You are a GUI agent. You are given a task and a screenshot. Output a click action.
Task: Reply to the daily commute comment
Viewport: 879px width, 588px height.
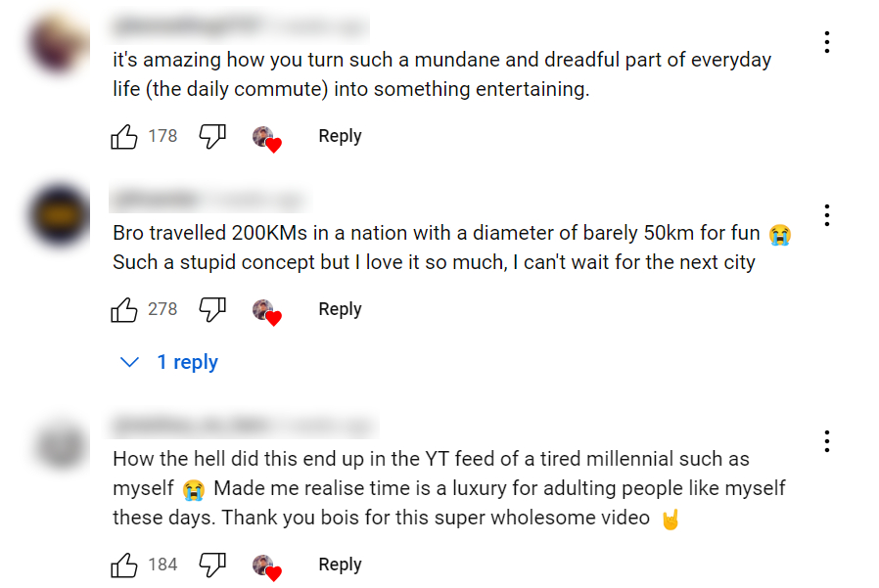(340, 137)
